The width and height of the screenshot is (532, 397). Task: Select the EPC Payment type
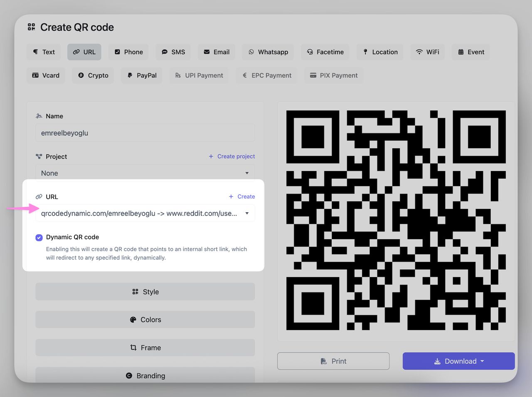pyautogui.click(x=266, y=75)
